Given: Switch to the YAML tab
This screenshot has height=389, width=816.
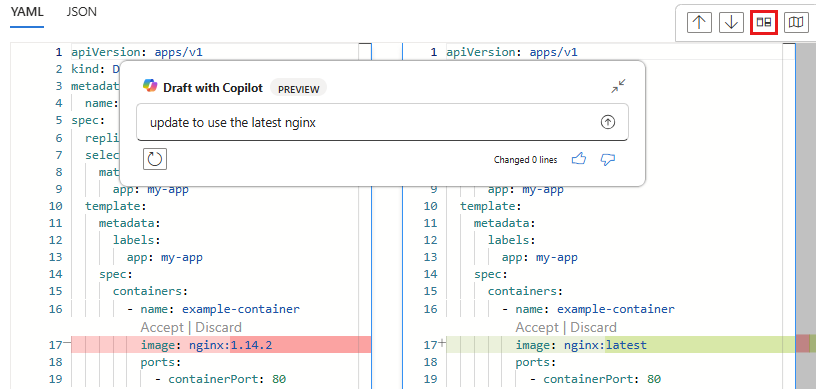Looking at the screenshot, I should 27,12.
